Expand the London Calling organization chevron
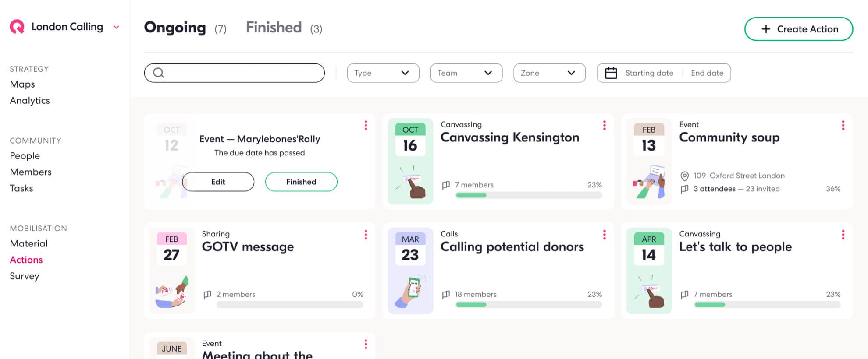The height and width of the screenshot is (359, 868). (116, 27)
